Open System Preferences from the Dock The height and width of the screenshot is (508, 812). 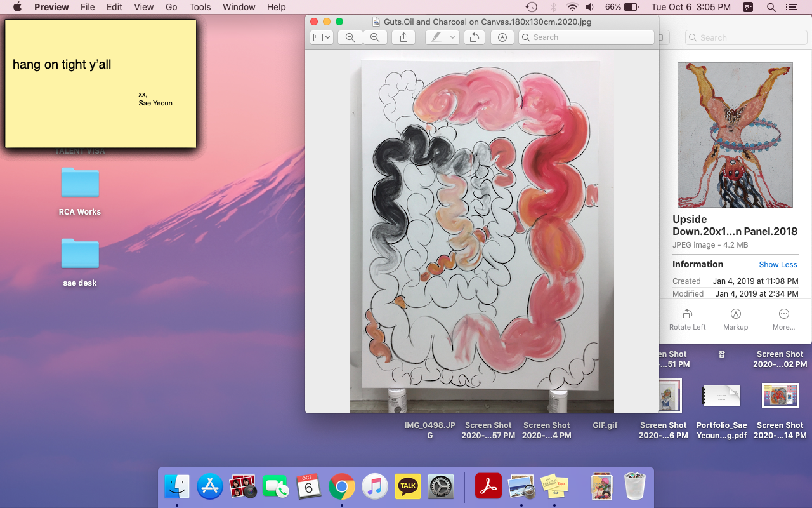(x=441, y=487)
